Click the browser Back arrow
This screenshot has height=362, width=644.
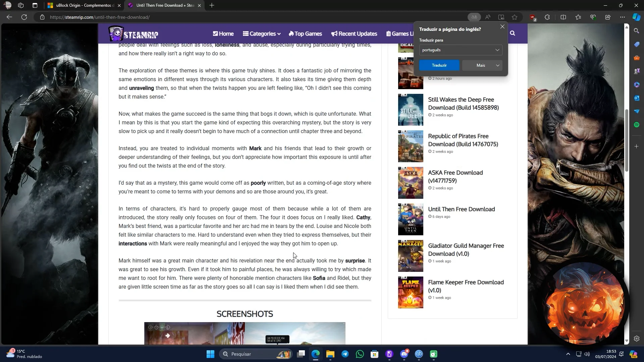click(x=9, y=17)
